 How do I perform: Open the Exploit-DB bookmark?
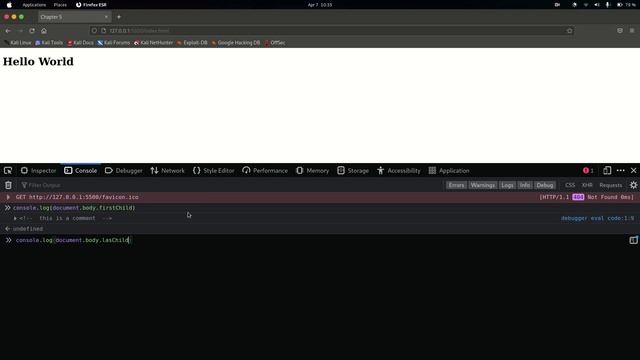192,42
